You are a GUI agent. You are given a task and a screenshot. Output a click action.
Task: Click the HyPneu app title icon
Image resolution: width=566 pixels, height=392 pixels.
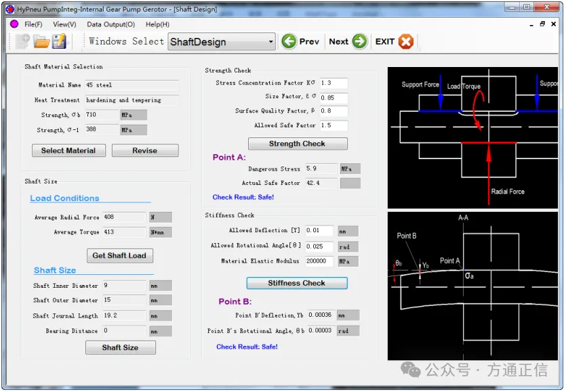(x=10, y=9)
